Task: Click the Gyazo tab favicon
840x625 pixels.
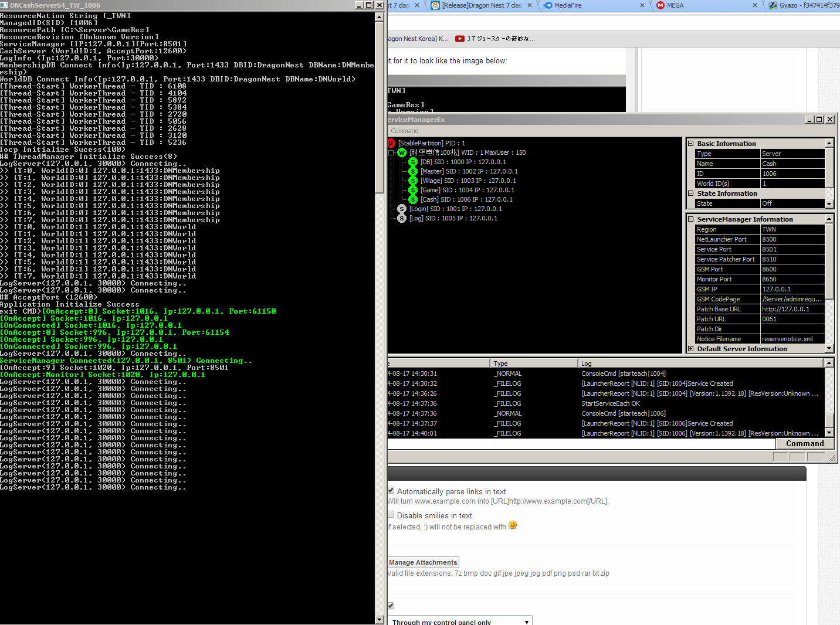Action: [x=773, y=5]
